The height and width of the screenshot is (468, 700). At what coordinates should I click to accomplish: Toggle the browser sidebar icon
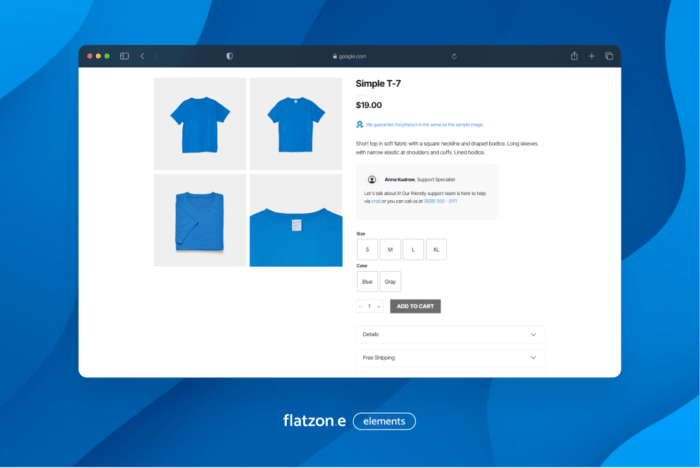pos(125,56)
